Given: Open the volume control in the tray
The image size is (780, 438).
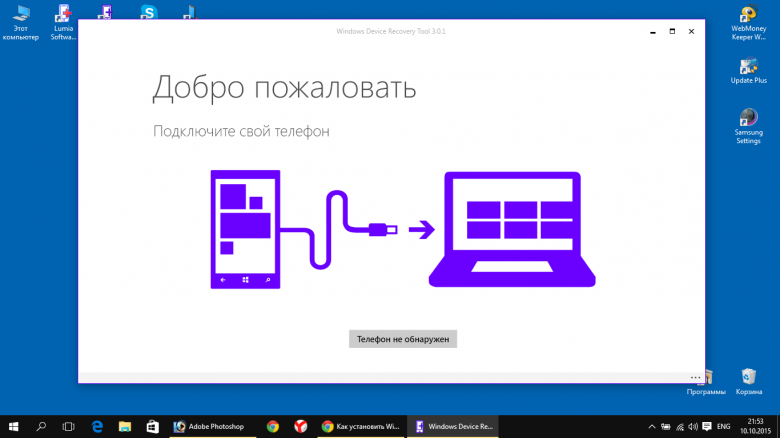Looking at the screenshot, I should 692,427.
